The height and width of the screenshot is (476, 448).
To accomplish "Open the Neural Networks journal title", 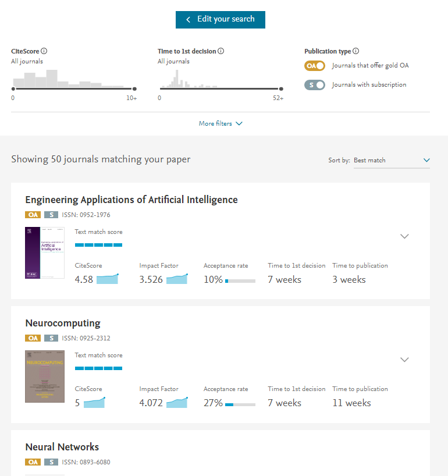I will click(62, 447).
